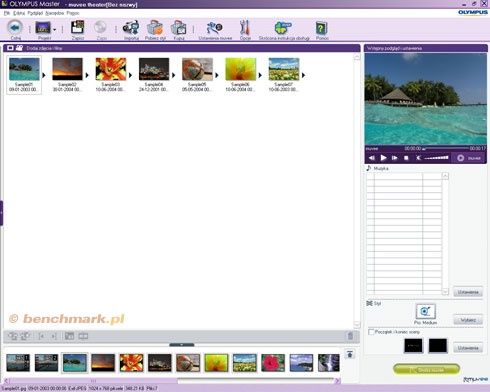
Task: Click the layout view icon in storyboard toolbar
Action: point(69,336)
